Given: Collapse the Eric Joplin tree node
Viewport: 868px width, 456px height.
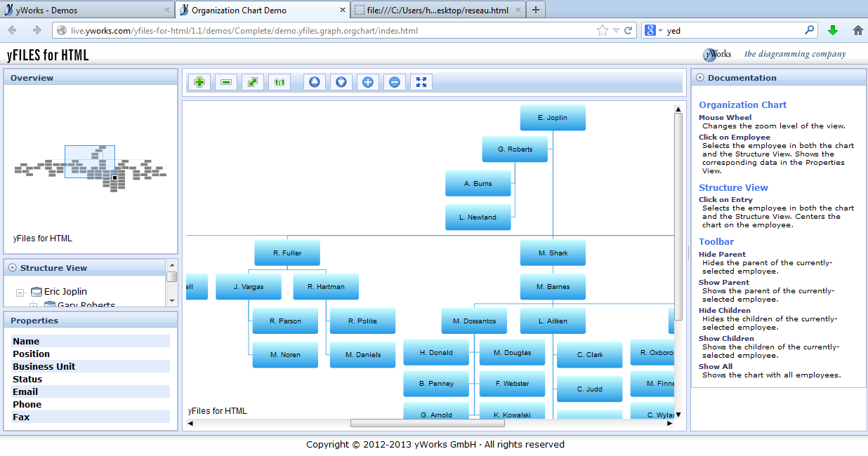Looking at the screenshot, I should pos(20,293).
